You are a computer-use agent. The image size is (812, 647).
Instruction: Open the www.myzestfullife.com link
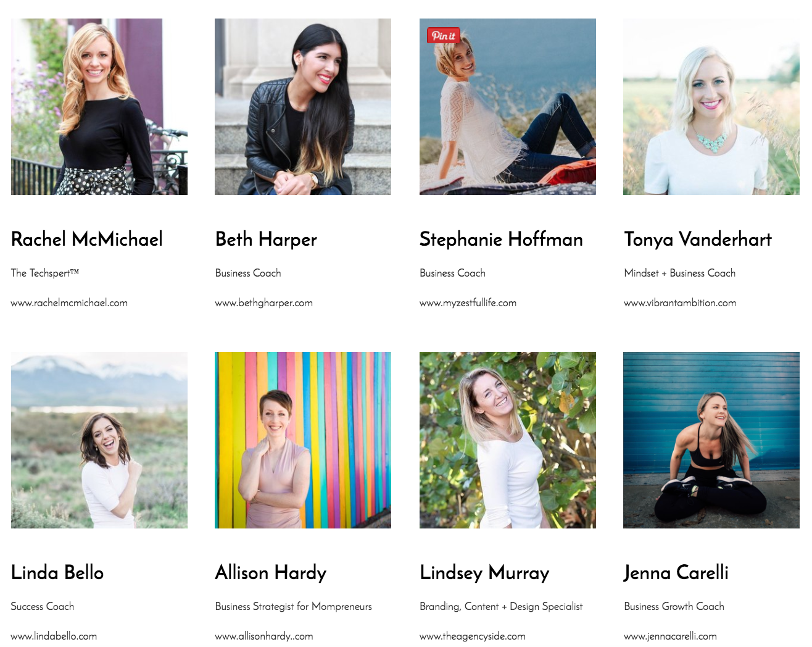[468, 303]
